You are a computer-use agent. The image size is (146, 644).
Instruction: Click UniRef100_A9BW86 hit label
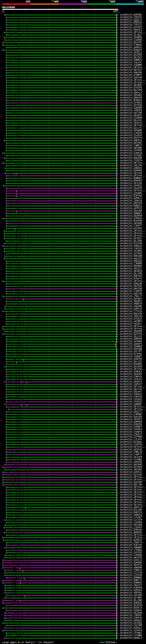[x=131, y=548]
